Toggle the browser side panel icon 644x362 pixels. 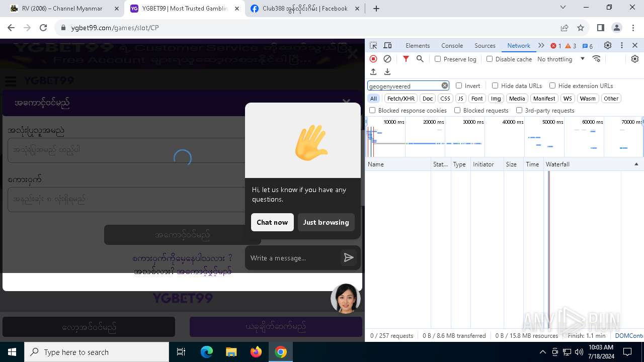coord(600,28)
